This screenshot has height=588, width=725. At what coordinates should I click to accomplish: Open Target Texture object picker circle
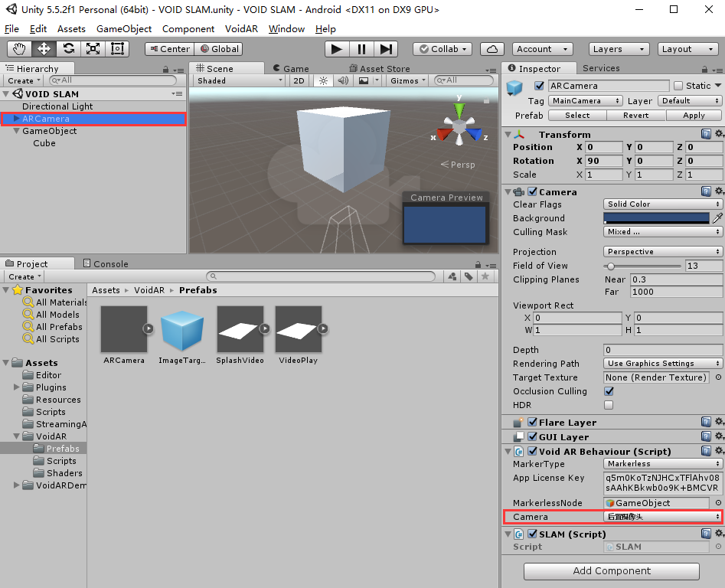[718, 377]
